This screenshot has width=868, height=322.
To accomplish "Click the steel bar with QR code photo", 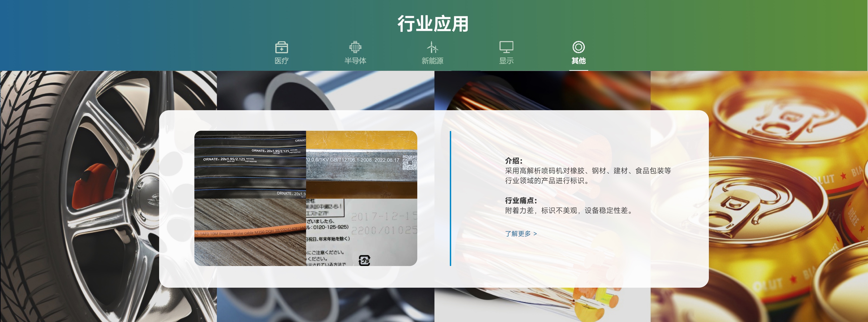I will pos(362,165).
